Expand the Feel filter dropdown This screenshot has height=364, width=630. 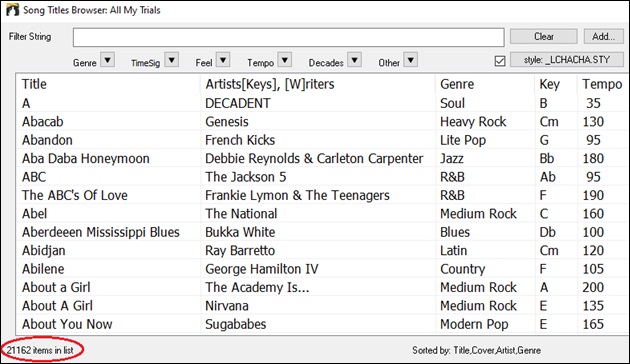223,60
